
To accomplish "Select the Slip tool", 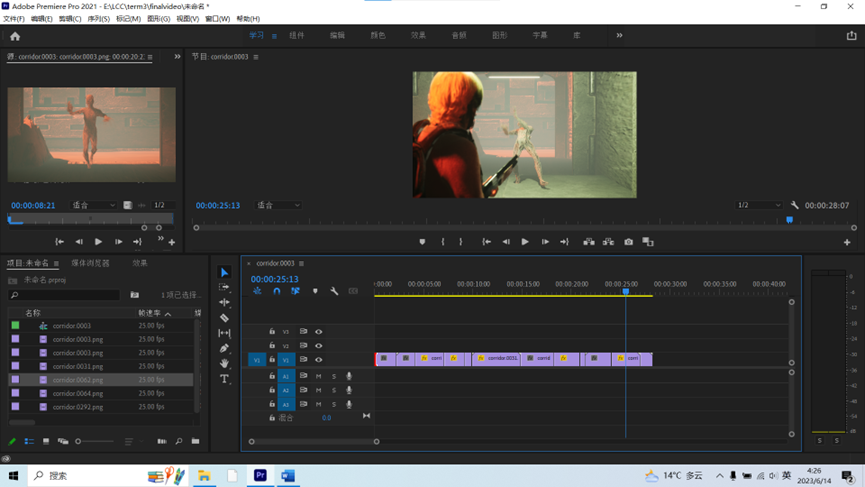I will click(x=224, y=333).
